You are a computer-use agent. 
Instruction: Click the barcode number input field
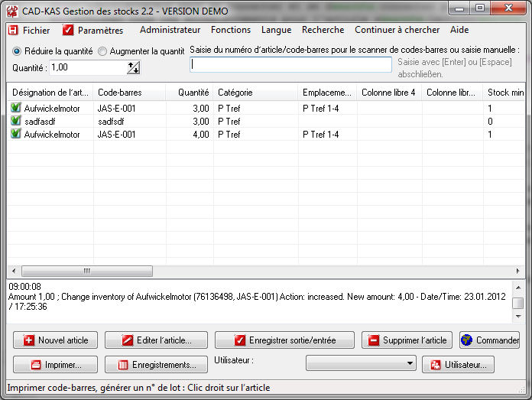(290, 65)
